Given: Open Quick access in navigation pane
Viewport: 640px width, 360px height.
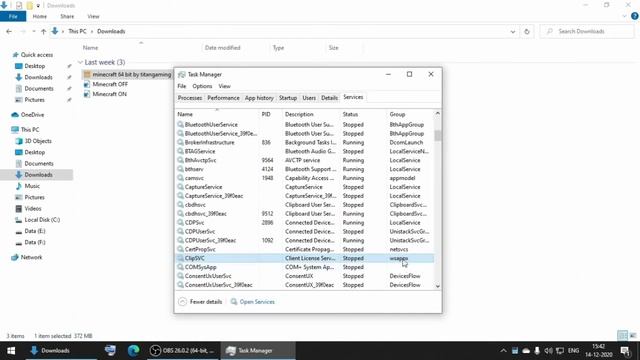Looking at the screenshot, I should point(33,55).
